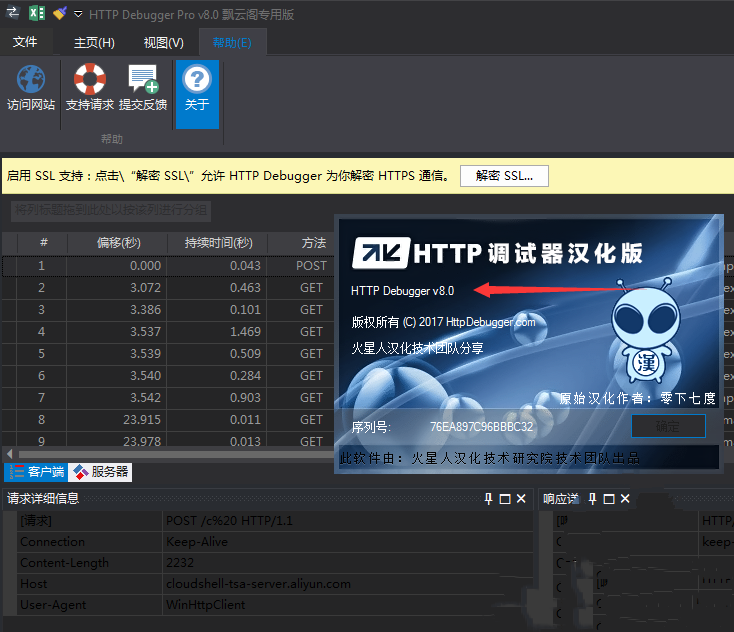Click the 7K logo in About dialog

click(381, 253)
